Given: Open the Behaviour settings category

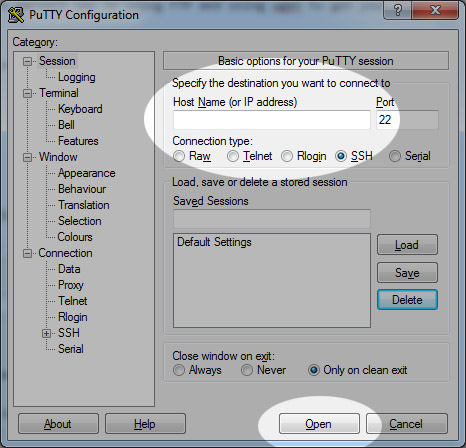Looking at the screenshot, I should point(82,189).
